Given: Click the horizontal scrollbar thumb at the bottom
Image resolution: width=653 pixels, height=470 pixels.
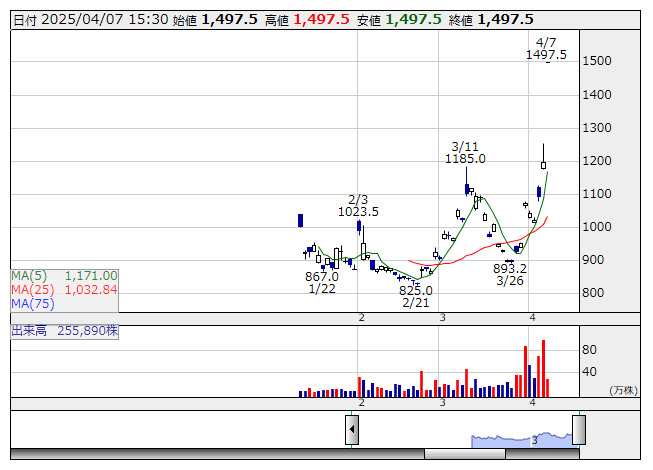Looking at the screenshot, I should tap(465, 454).
